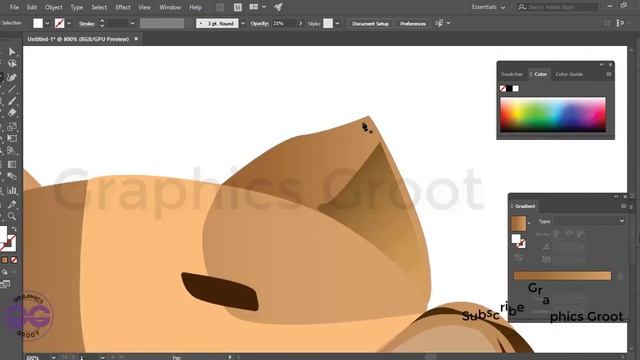The width and height of the screenshot is (640, 360).
Task: Select the Column Graph tool
Action: 12,190
